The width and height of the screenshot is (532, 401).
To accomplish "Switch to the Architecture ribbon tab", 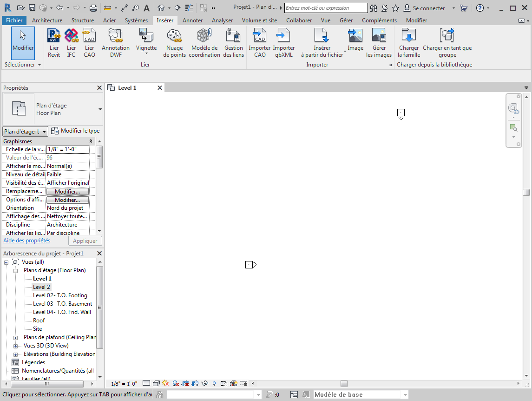I will pos(47,20).
